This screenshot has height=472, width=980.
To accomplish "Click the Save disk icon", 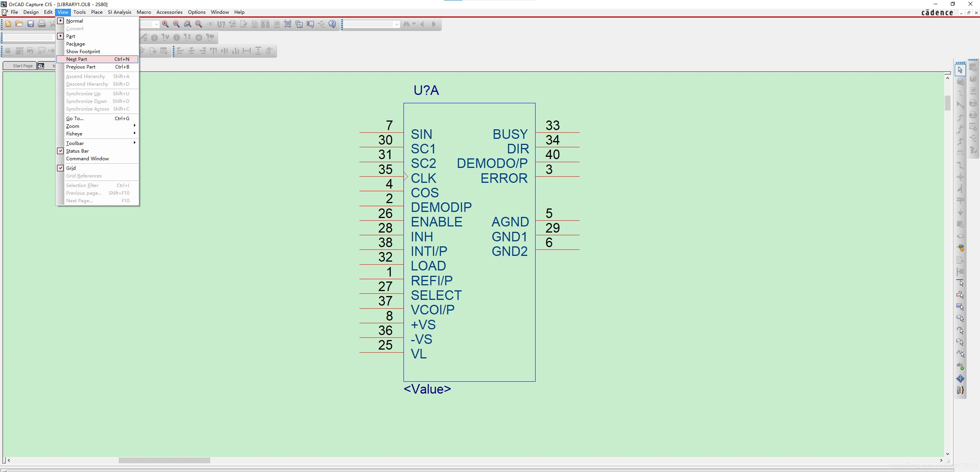I will click(31, 24).
